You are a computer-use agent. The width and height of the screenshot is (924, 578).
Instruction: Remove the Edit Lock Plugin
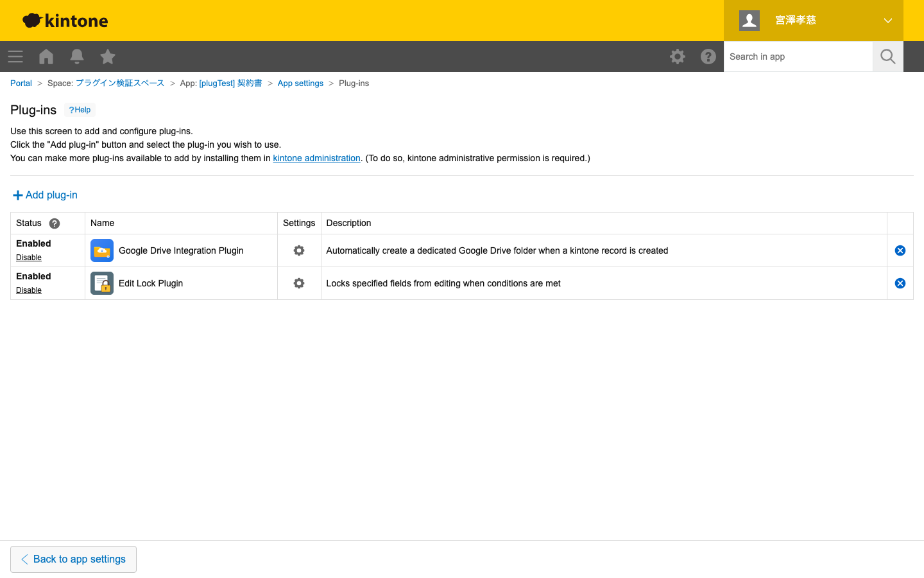pos(900,283)
